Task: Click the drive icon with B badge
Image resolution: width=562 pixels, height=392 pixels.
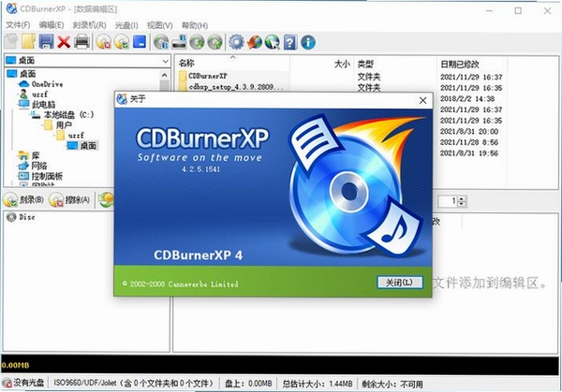Action: 179,42
